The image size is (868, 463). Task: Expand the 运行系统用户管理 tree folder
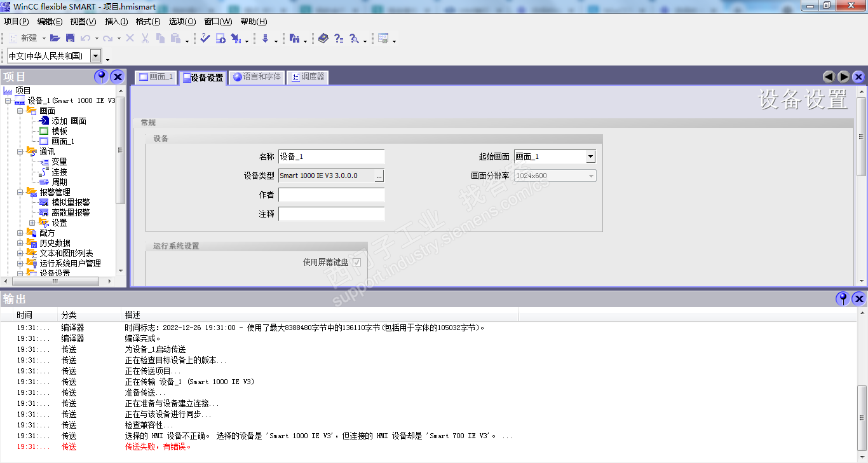click(x=20, y=263)
